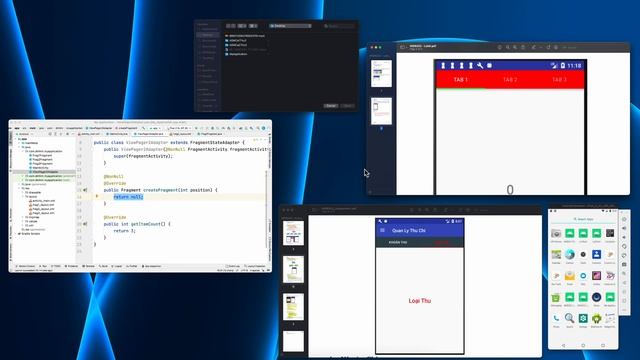Tap the emulator's Back navigation triangle
The height and width of the screenshot is (360, 640).
(x=563, y=345)
